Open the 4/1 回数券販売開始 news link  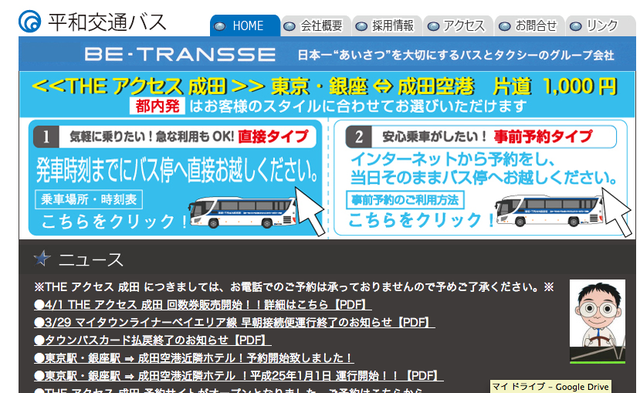click(x=203, y=305)
